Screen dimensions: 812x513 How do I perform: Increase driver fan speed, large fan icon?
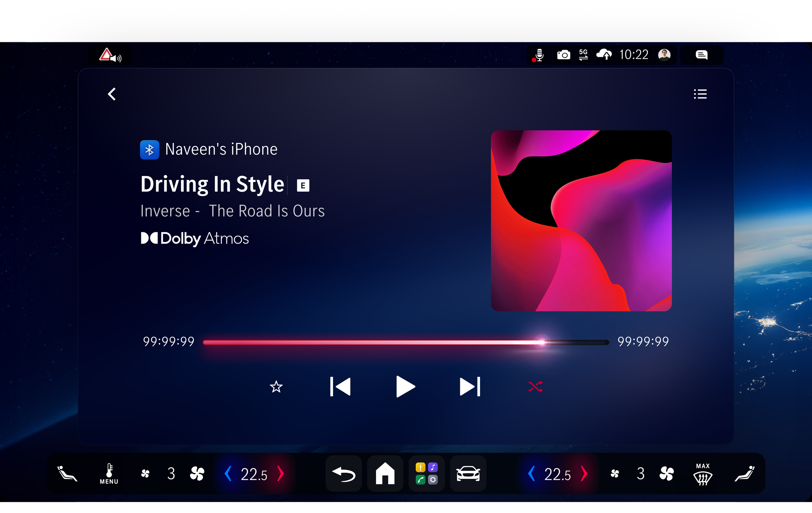coord(197,474)
